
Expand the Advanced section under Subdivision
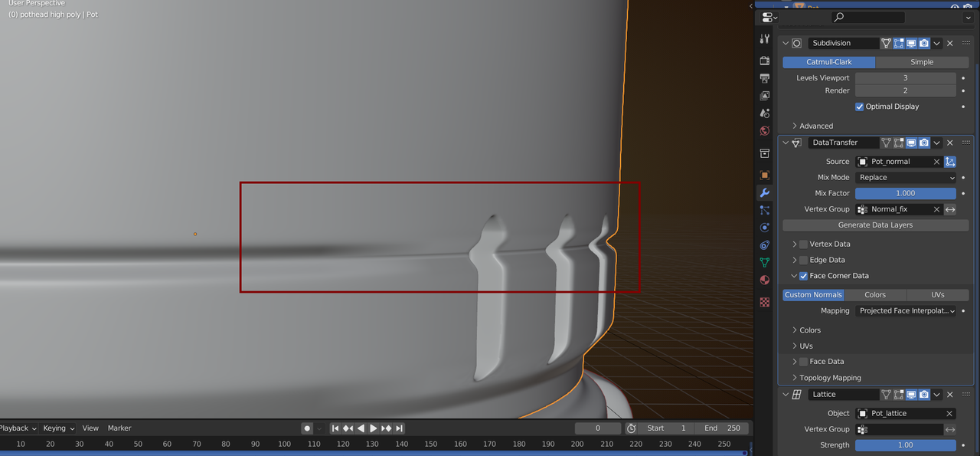coord(813,126)
